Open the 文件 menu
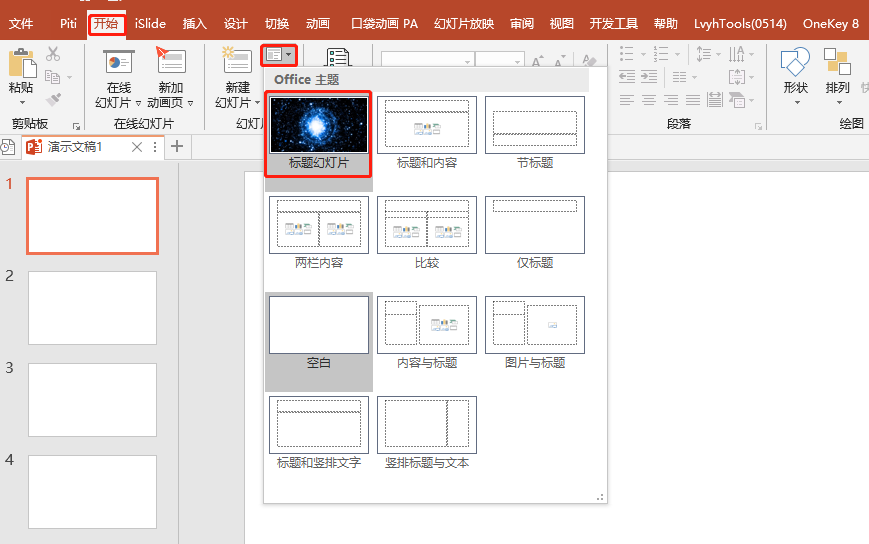The height and width of the screenshot is (544, 869). 21,24
